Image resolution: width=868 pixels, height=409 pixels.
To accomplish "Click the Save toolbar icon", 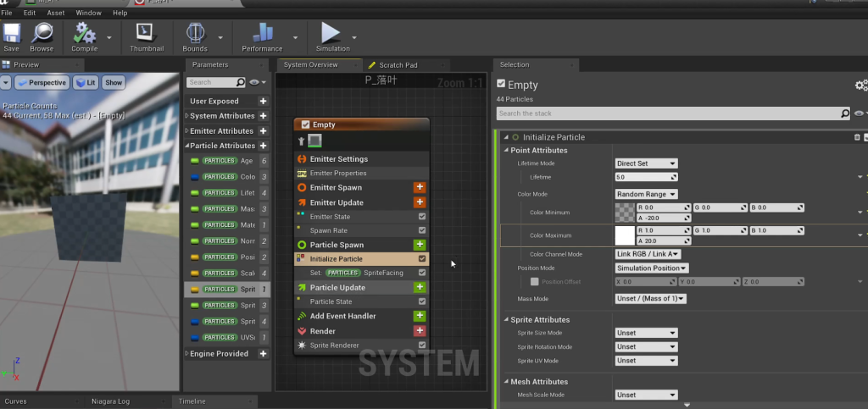I will 11,34.
